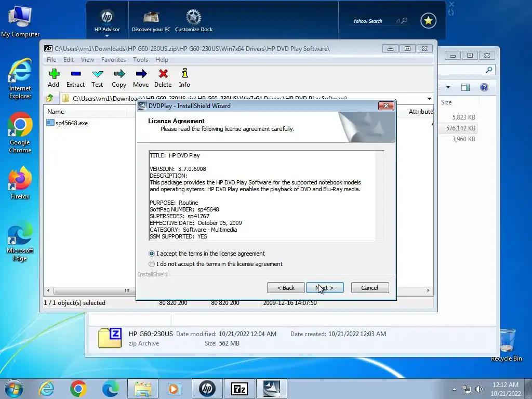This screenshot has width=532, height=399.
Task: Select the sp45648.exe file
Action: [67, 123]
